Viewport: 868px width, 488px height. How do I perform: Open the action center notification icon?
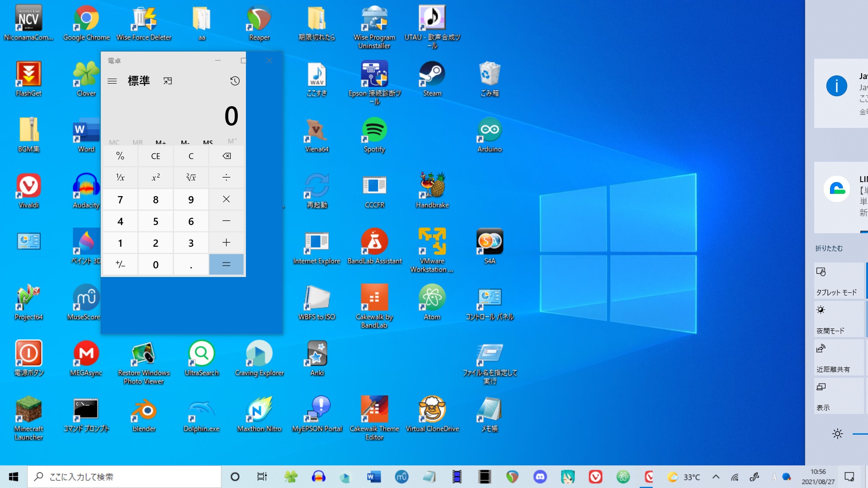[x=849, y=477]
